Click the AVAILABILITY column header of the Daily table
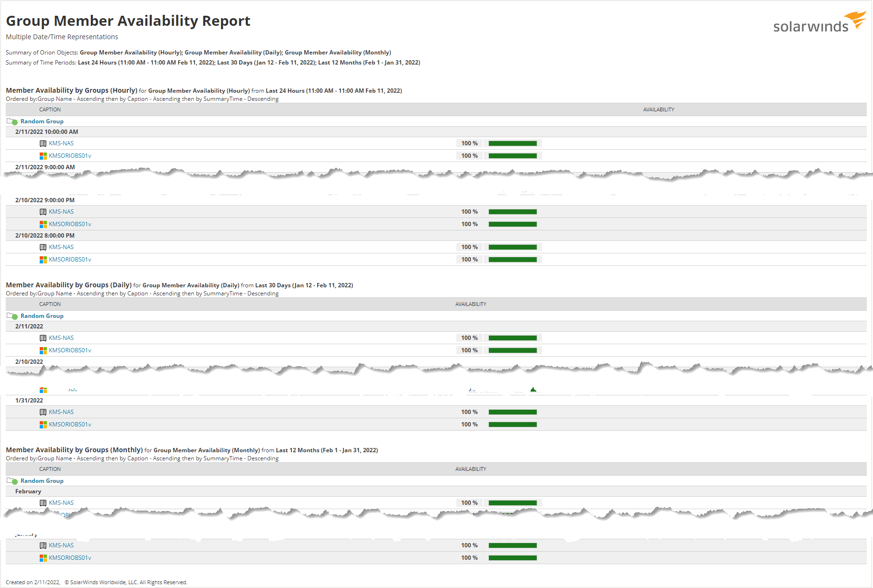 471,304
